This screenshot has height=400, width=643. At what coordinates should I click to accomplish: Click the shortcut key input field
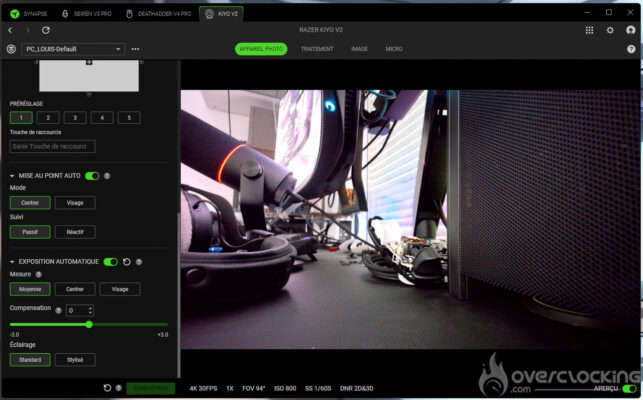[52, 146]
